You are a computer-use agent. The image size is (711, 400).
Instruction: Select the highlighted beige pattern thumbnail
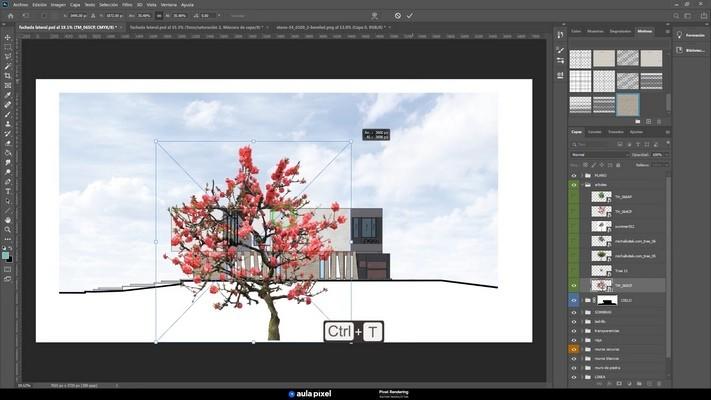tap(628, 104)
